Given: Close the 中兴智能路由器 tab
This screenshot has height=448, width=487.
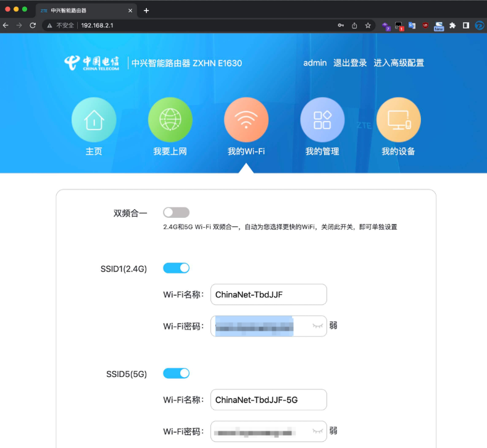Looking at the screenshot, I should (x=130, y=10).
